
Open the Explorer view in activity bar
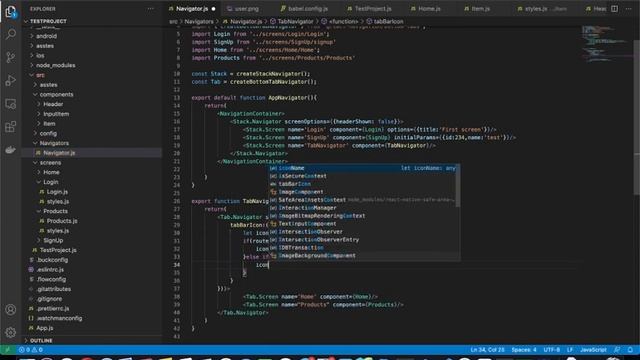(11, 11)
